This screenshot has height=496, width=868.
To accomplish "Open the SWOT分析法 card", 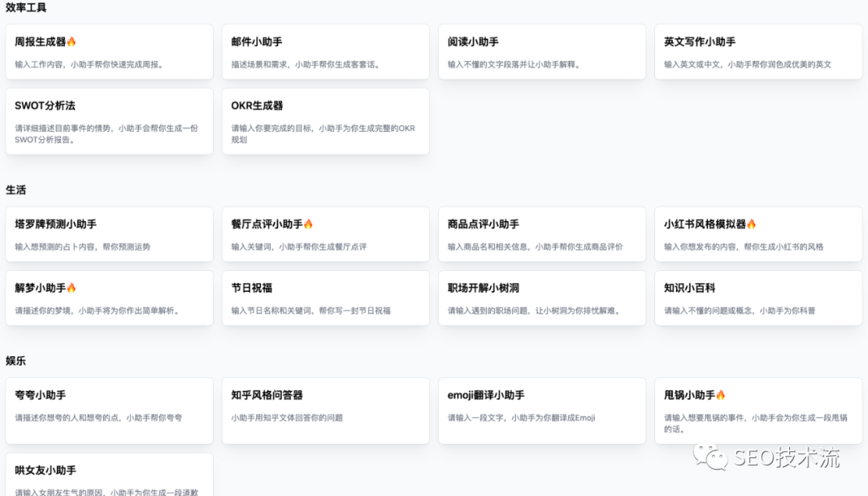I will click(109, 121).
